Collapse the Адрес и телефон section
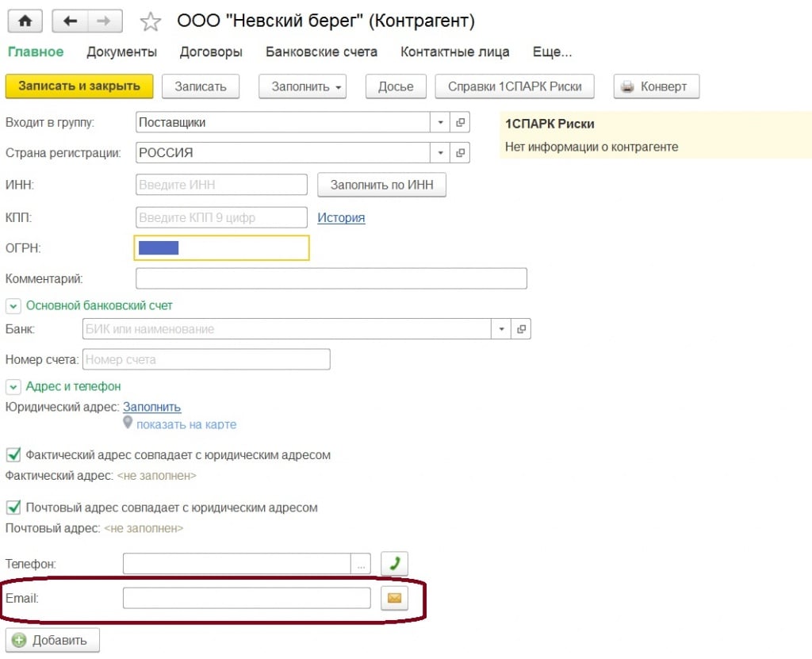Viewport: 812px width, 659px height. [x=13, y=387]
